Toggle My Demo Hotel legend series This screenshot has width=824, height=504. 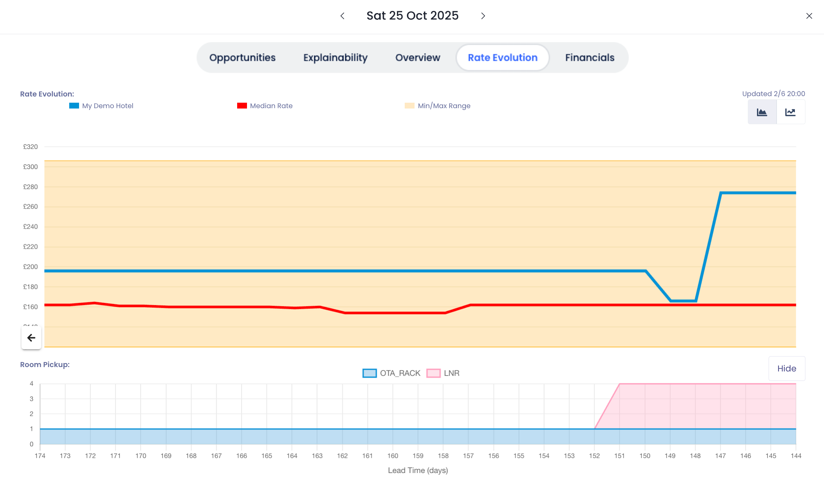pos(107,106)
